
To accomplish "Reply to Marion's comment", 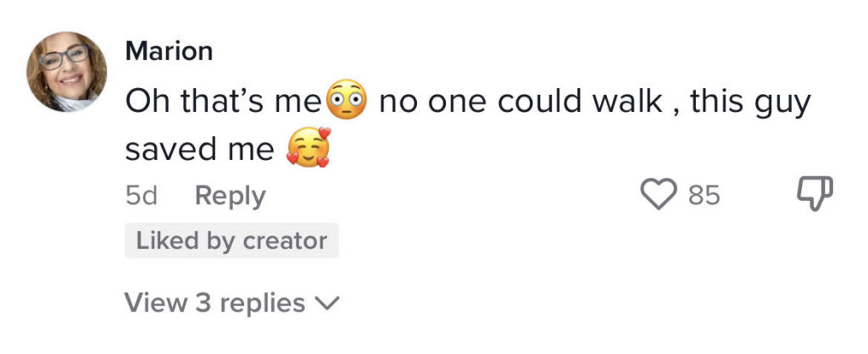I will (231, 196).
